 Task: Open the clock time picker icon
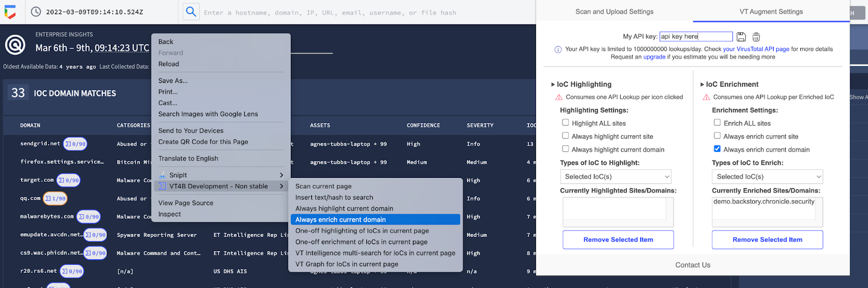(36, 12)
